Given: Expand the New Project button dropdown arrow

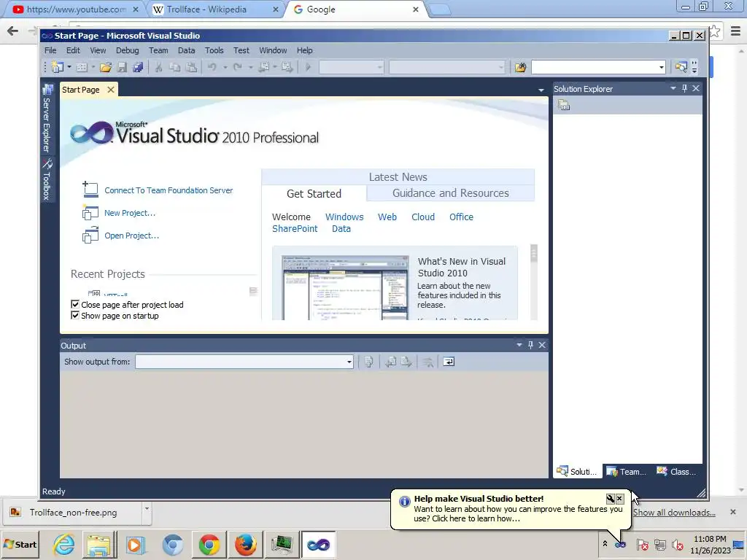Looking at the screenshot, I should pyautogui.click(x=69, y=68).
